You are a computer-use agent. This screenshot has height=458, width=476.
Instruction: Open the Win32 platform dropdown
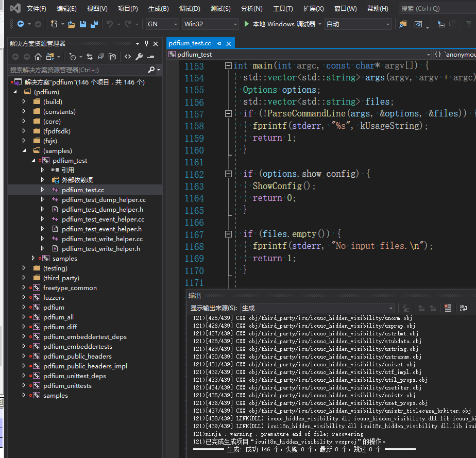211,24
